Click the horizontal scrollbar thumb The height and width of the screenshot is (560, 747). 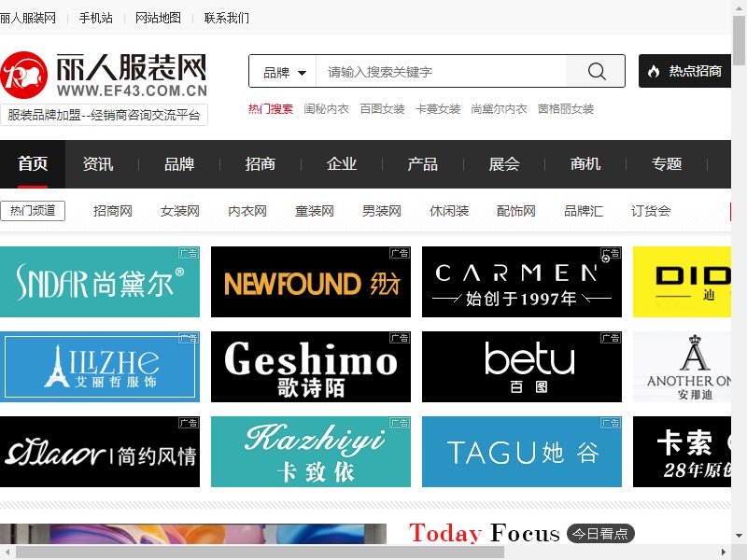pos(261,552)
